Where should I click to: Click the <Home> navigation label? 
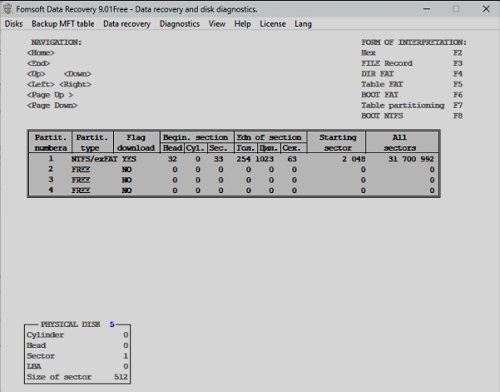[41, 53]
